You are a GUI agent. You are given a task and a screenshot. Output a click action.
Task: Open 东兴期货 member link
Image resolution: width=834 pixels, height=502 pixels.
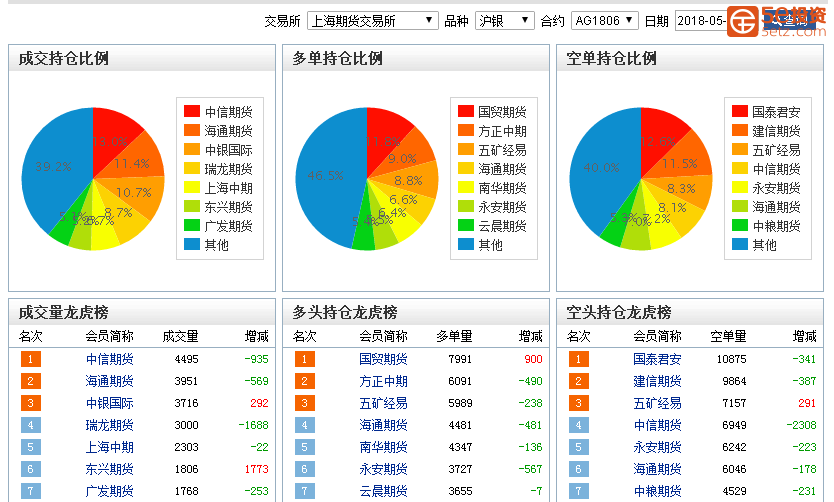[110, 469]
